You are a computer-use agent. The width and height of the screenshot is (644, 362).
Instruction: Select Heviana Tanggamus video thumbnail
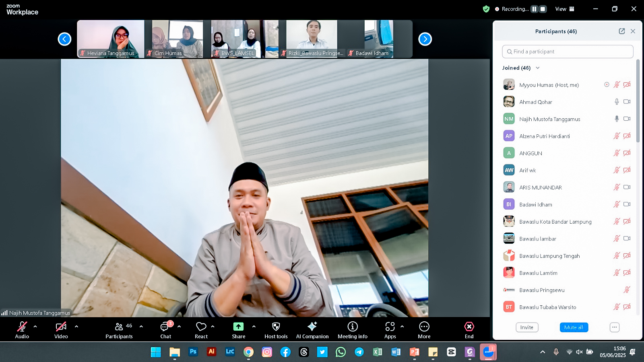pos(111,39)
